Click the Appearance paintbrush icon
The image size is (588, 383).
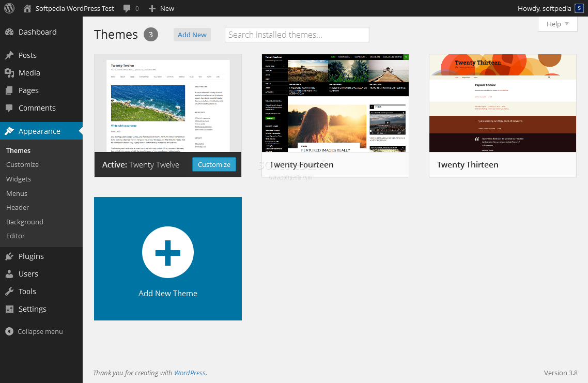[9, 131]
